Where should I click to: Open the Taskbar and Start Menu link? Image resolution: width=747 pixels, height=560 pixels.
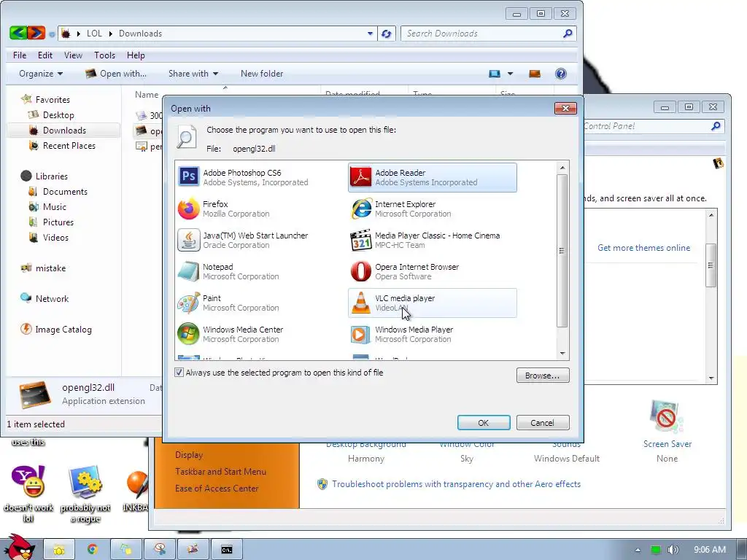220,472
